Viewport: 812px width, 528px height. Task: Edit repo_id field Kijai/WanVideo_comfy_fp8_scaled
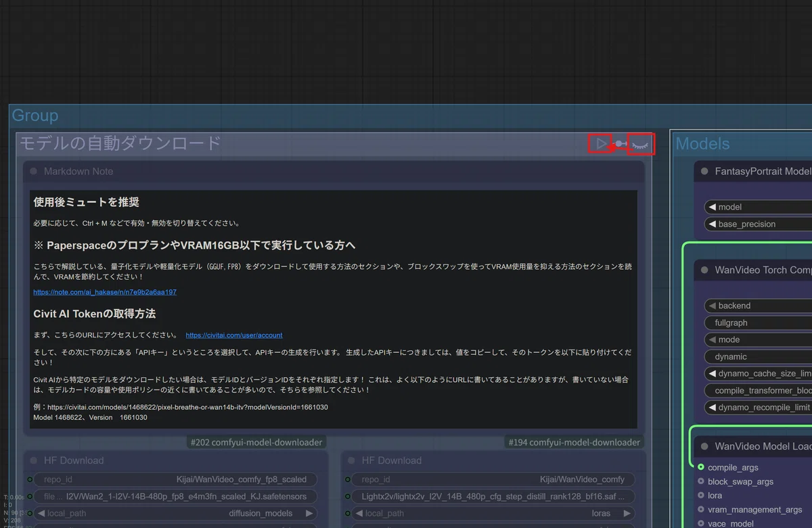click(x=175, y=479)
